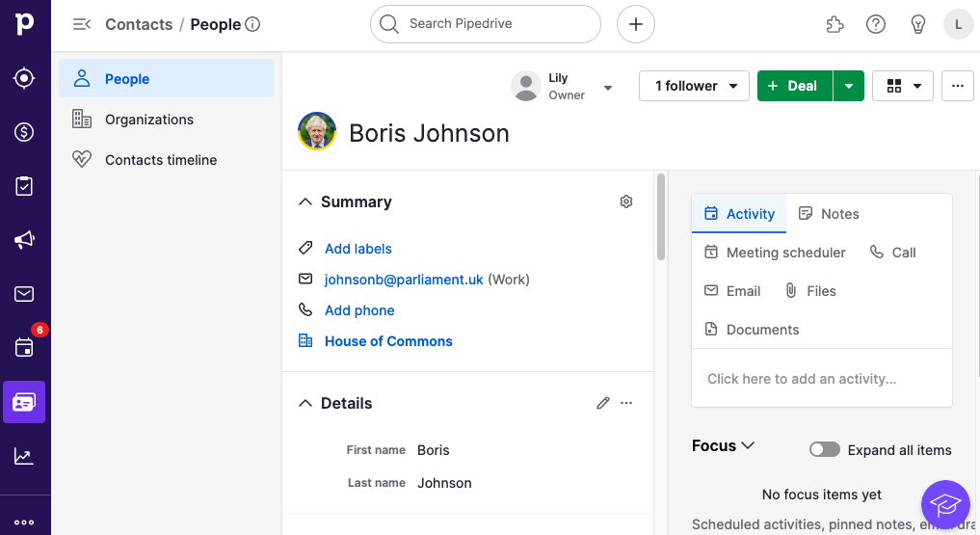Switch to the Activity tab
The width and height of the screenshot is (980, 535).
[x=739, y=214]
